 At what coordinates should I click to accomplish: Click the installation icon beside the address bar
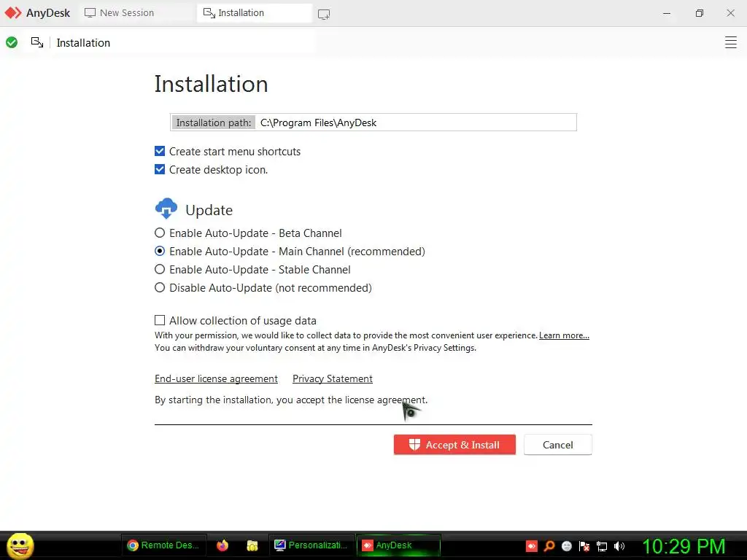(x=37, y=42)
